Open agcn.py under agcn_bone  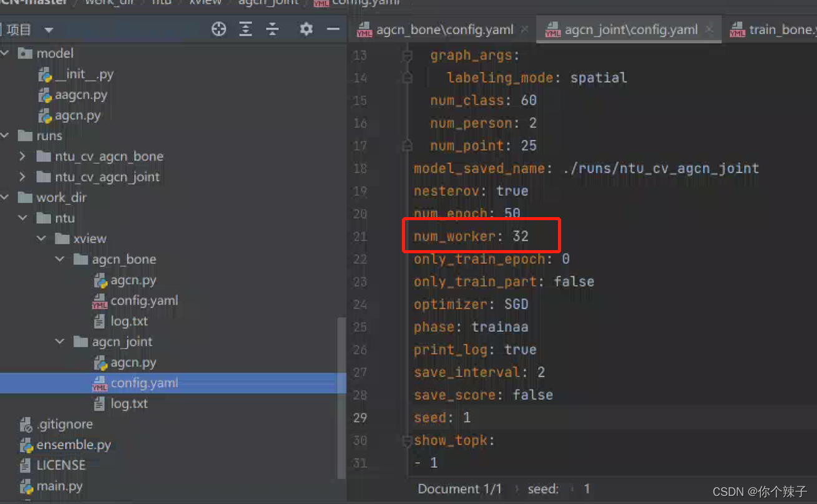tap(124, 280)
